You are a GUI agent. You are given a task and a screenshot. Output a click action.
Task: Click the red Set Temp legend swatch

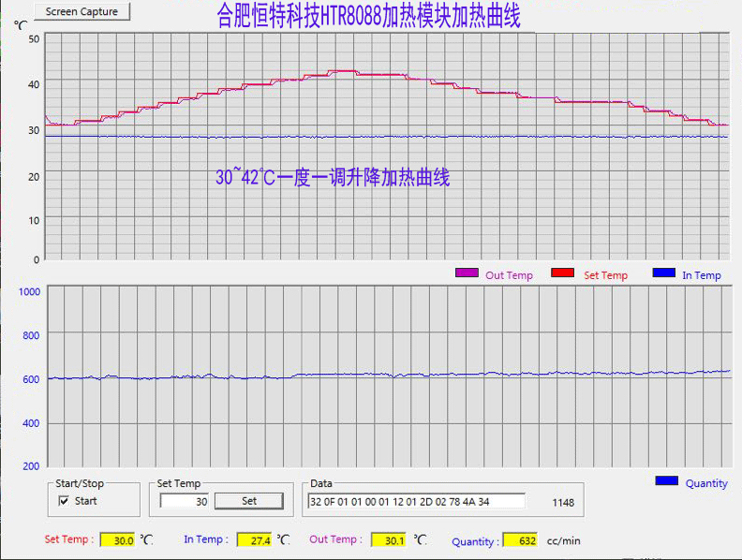(x=563, y=273)
